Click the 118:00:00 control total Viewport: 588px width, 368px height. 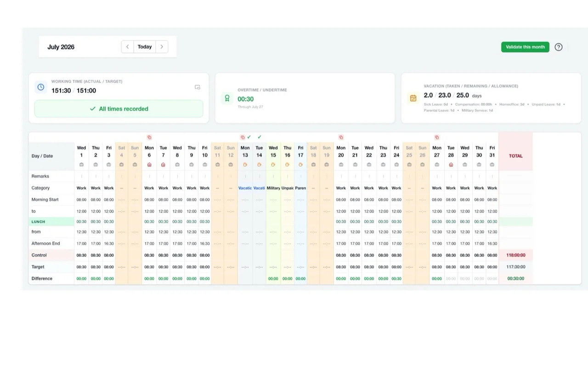click(x=516, y=255)
